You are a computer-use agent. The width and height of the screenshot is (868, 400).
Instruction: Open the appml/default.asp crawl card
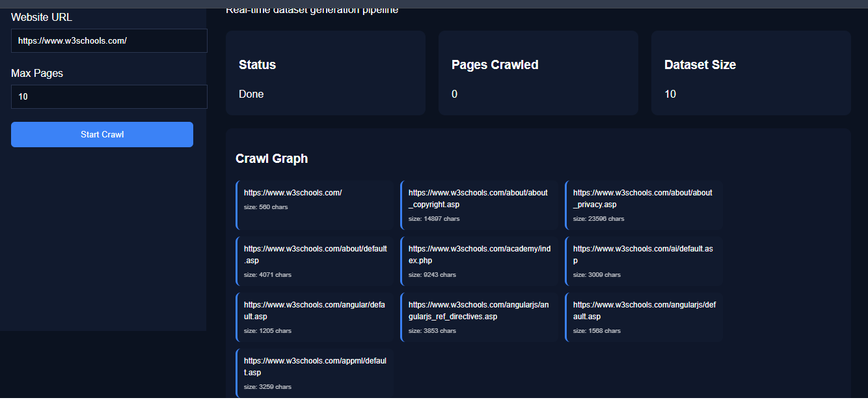pos(314,373)
